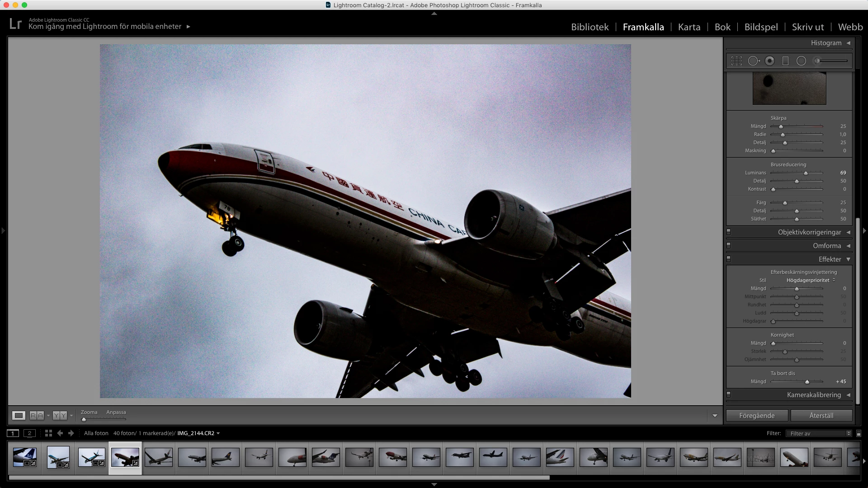868x488 pixels.
Task: Click the Föregående button
Action: [x=757, y=415]
